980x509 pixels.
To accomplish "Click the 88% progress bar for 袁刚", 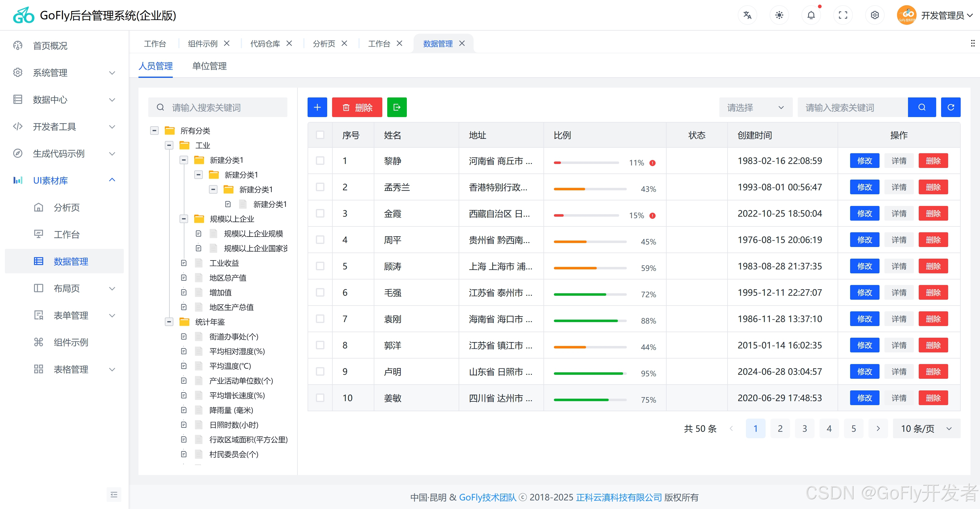I will 590,321.
